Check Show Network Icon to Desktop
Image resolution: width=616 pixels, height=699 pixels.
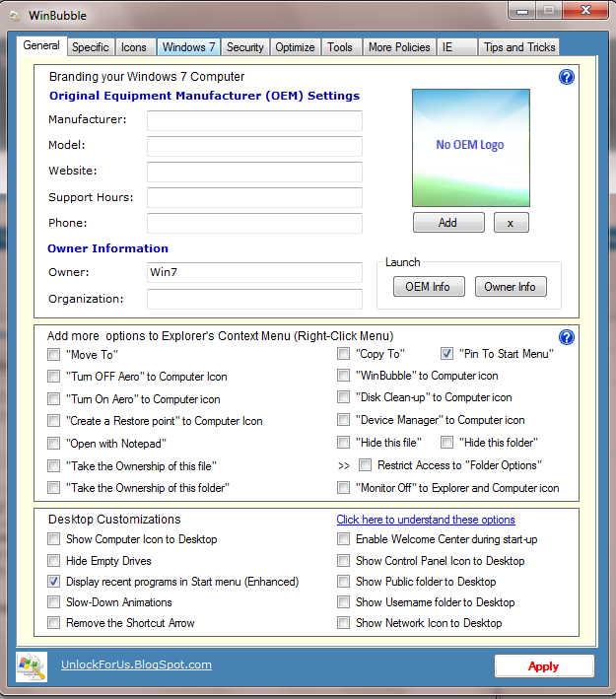pyautogui.click(x=343, y=623)
